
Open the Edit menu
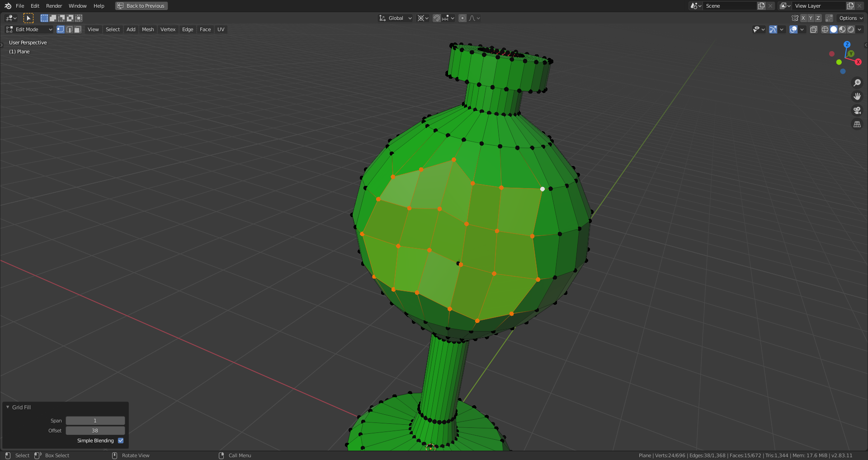click(35, 6)
